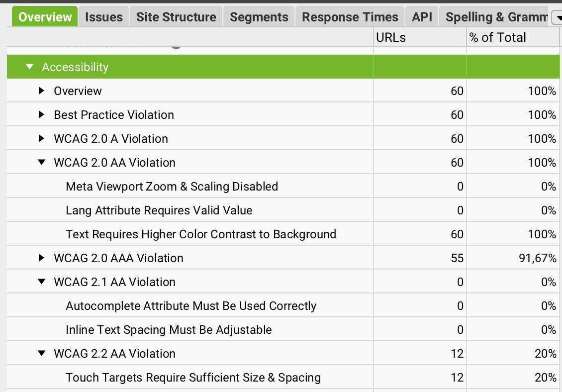Image resolution: width=562 pixels, height=392 pixels.
Task: Select Touch Targets Require Sufficient Size row
Action: (x=193, y=377)
